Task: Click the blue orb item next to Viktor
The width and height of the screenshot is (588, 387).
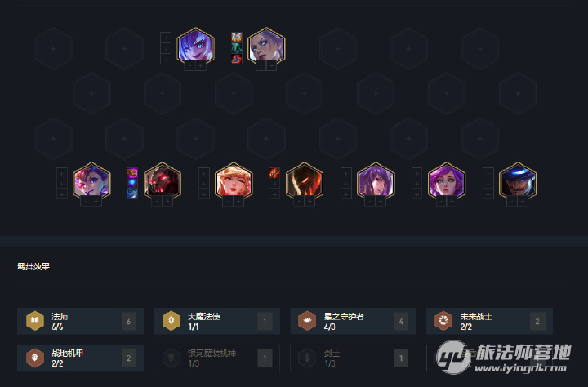Action: (132, 184)
